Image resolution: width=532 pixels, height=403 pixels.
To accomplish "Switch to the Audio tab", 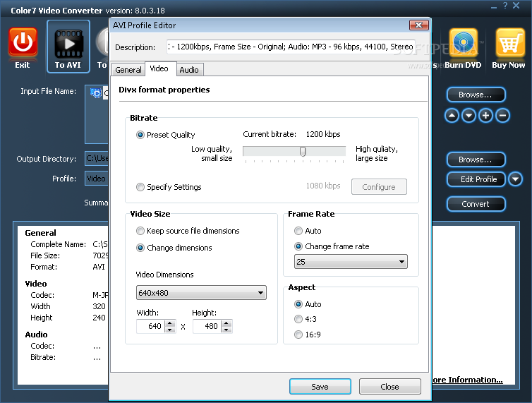I will pos(189,70).
